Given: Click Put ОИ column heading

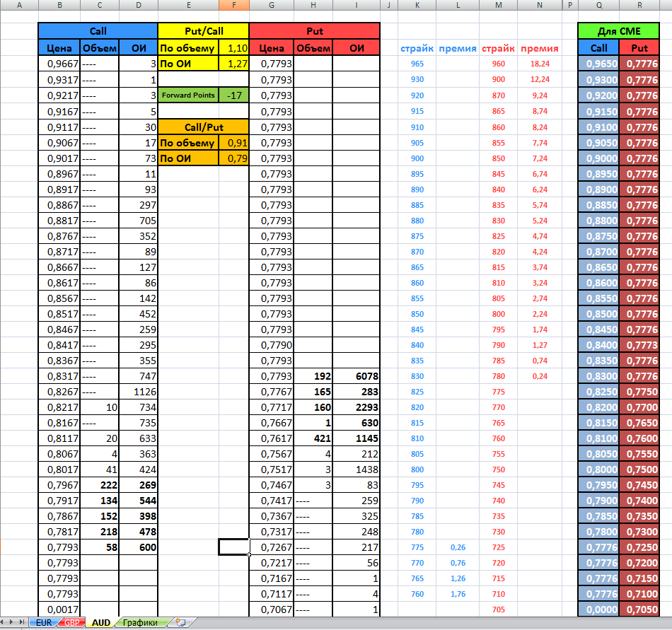Looking at the screenshot, I should (x=356, y=48).
